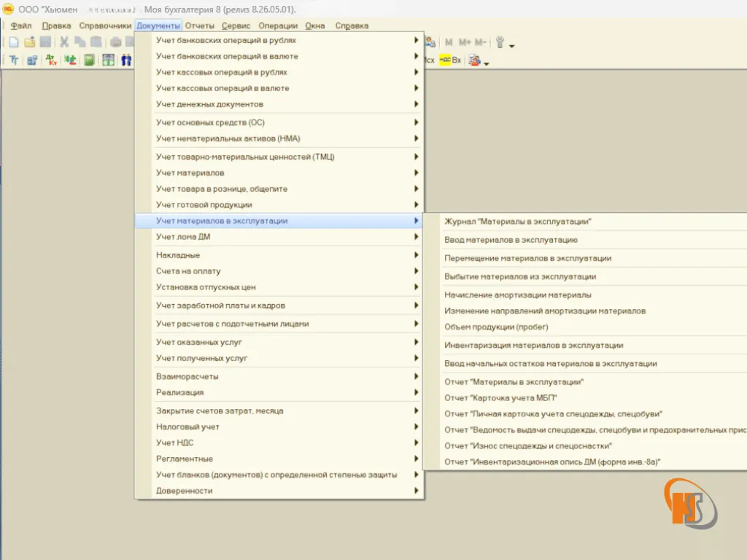747x560 pixels.
Task: Click the Save floppy disk icon
Action: [45, 42]
